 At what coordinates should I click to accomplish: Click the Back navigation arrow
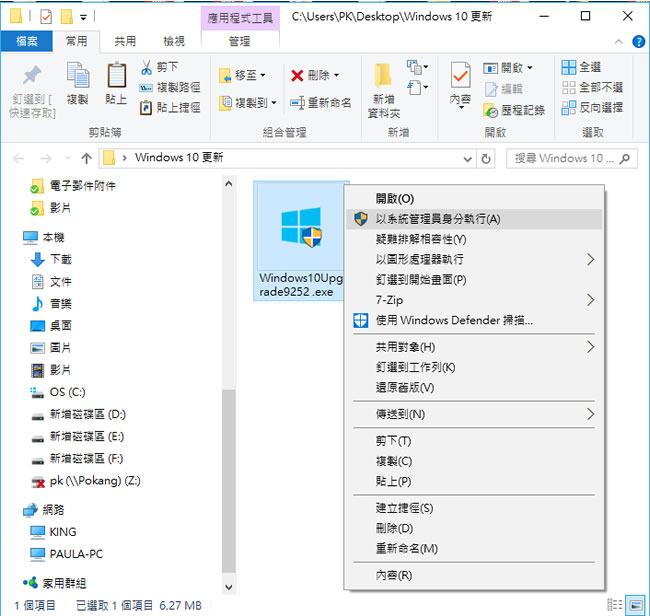(19, 158)
